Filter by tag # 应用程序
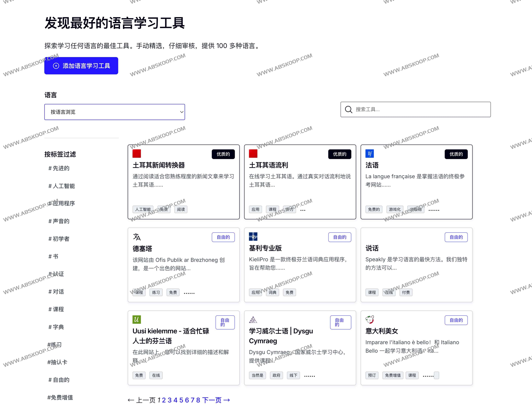Viewport: 532px width, 409px height. pos(62,203)
